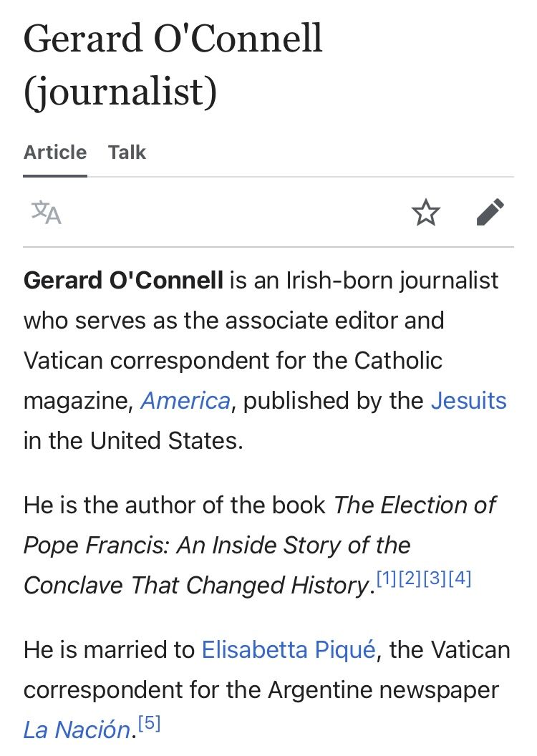This screenshot has width=537, height=756.
Task: Click the bold Gerard O'Connell name in intro
Action: click(123, 280)
